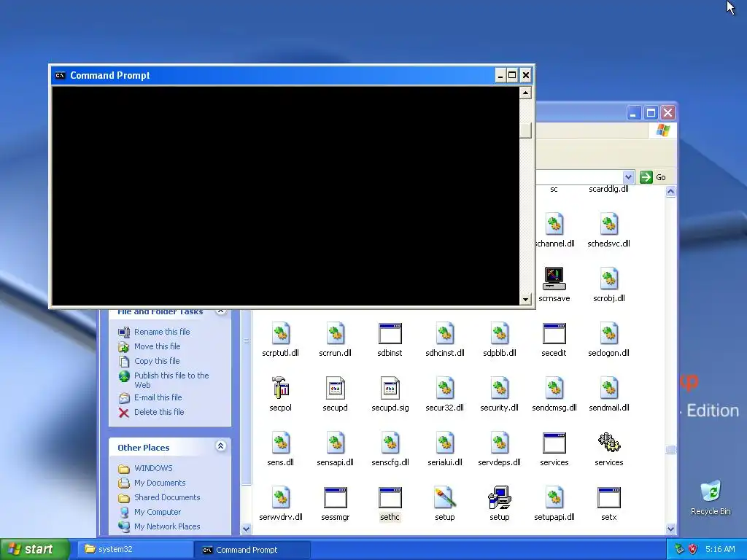747x560 pixels.
Task: Select the secupd.sig file icon
Action: coord(390,388)
